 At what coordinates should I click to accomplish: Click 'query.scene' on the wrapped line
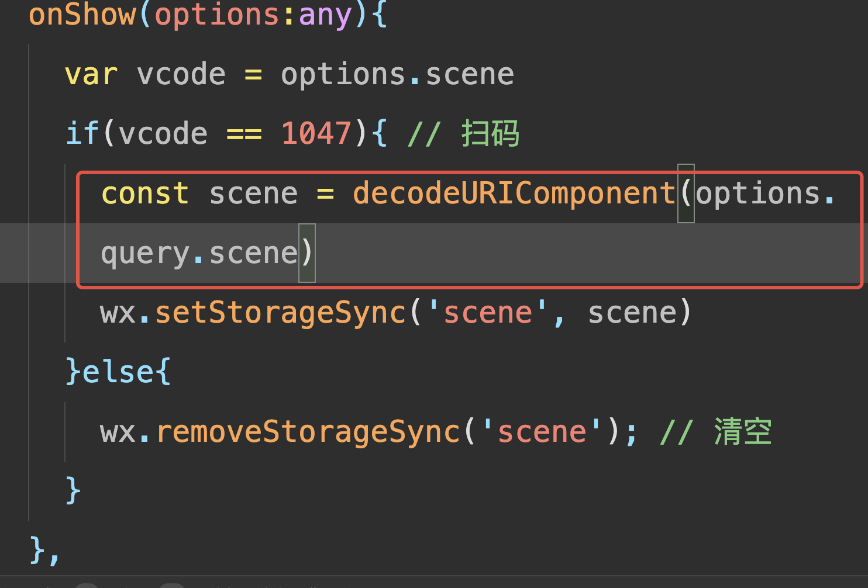[199, 253]
